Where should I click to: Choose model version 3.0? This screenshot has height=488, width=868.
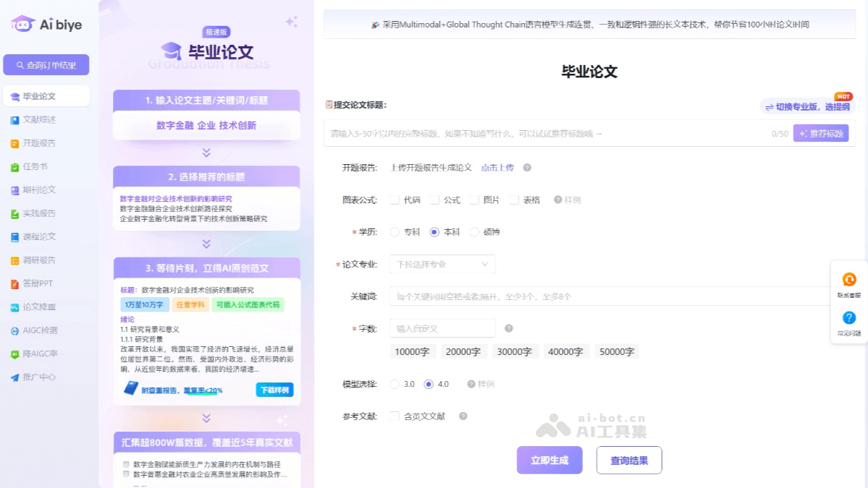coord(395,384)
